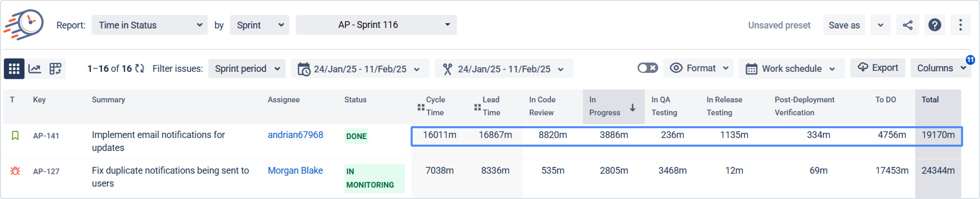Open the line chart view
Image resolution: width=980 pixels, height=199 pixels.
coord(35,69)
